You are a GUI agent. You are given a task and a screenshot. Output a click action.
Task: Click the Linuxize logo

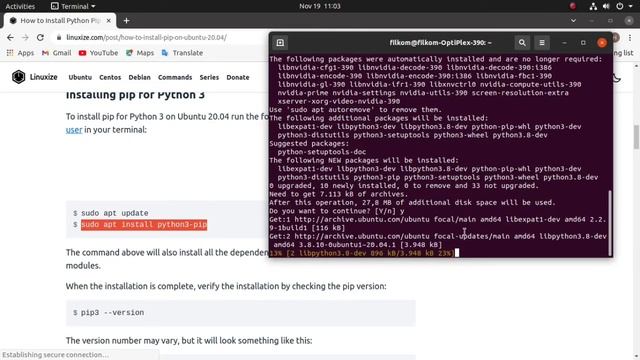point(35,77)
